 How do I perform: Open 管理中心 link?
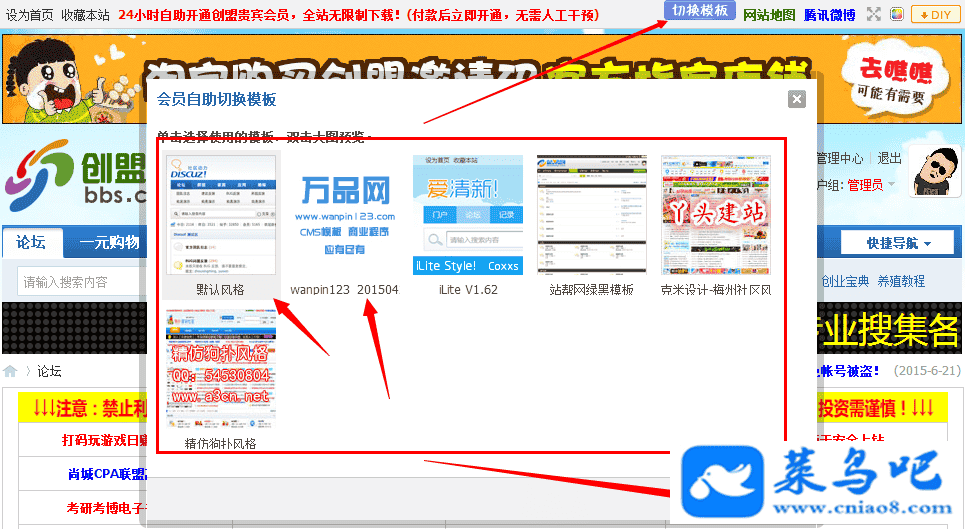[840, 158]
